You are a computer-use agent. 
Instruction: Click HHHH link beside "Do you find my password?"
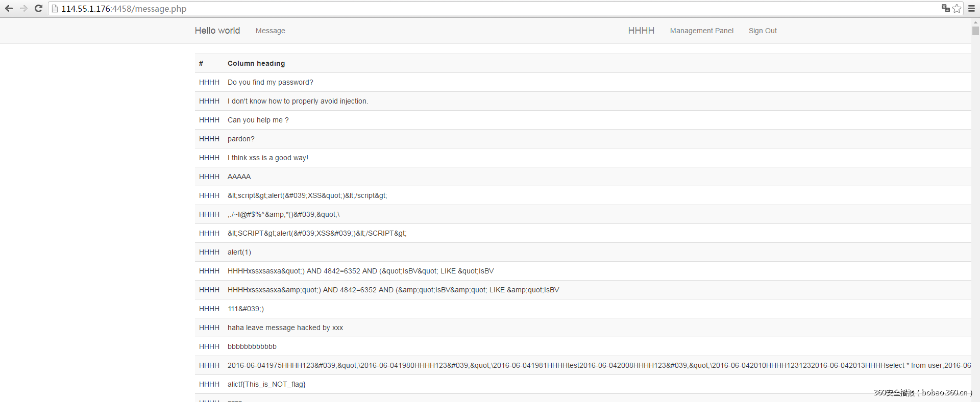[x=209, y=82]
